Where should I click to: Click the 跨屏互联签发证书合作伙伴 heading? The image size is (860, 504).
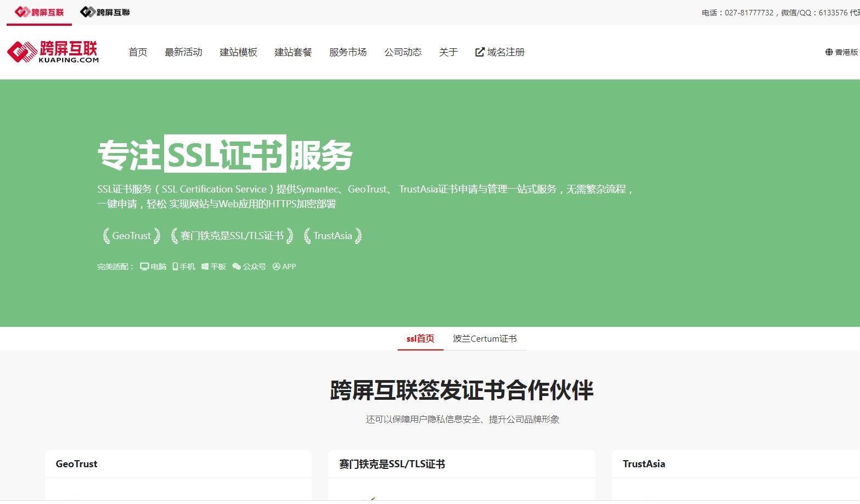tap(462, 390)
